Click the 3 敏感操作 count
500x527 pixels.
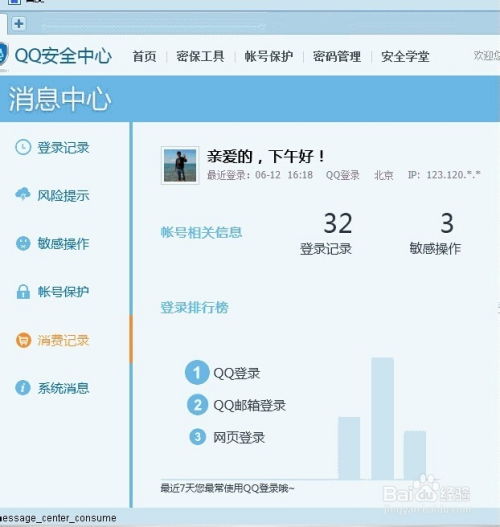click(x=435, y=234)
